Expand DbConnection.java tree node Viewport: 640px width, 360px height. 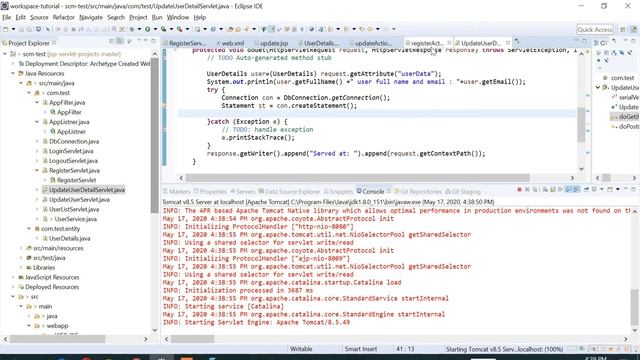click(37, 141)
